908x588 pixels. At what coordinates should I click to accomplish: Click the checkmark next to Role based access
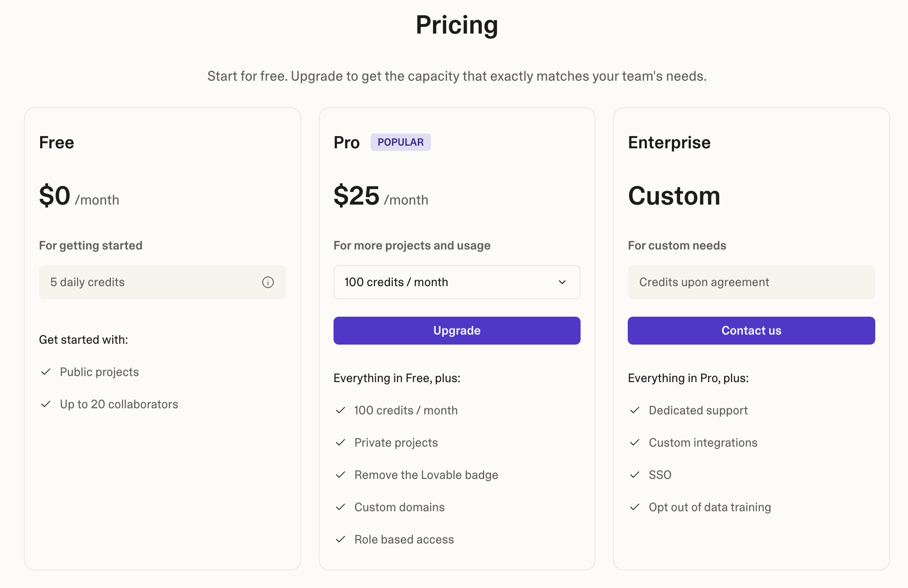(340, 539)
